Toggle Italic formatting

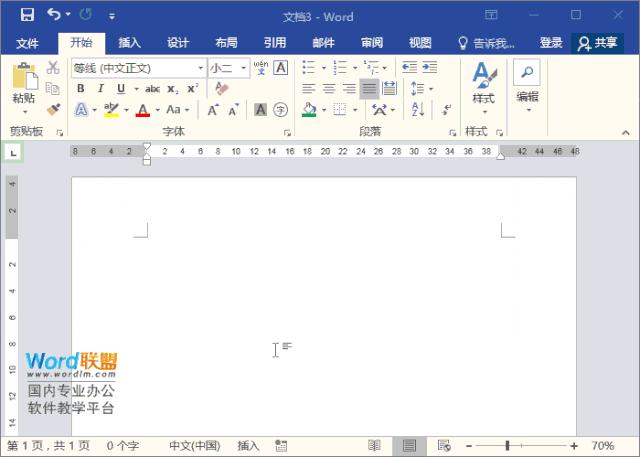(100, 89)
